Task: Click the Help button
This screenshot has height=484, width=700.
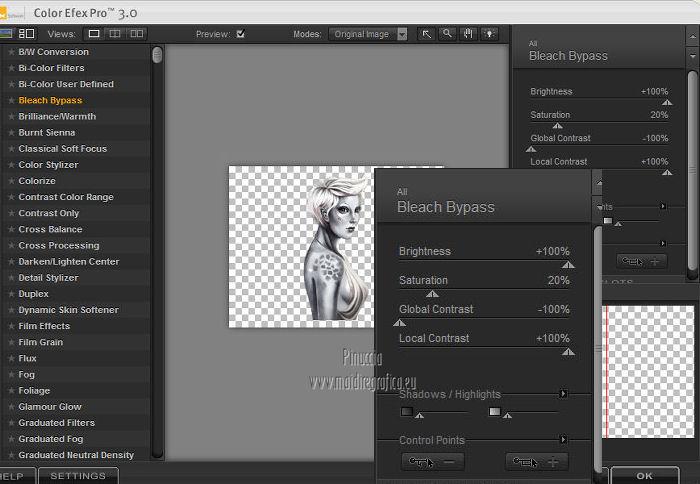Action: click(16, 476)
